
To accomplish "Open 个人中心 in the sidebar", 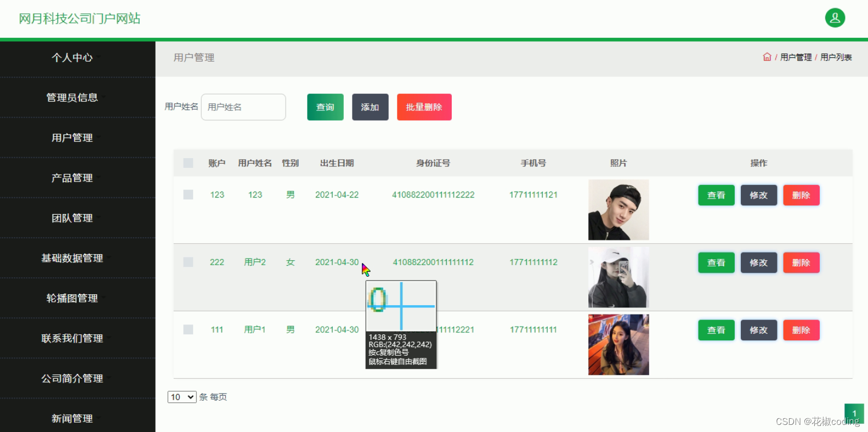I will [72, 58].
